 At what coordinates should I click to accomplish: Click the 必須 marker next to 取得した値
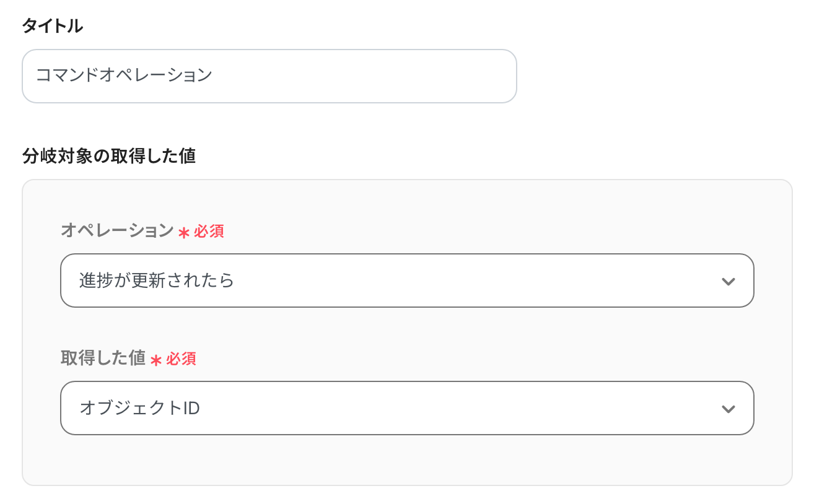[181, 358]
